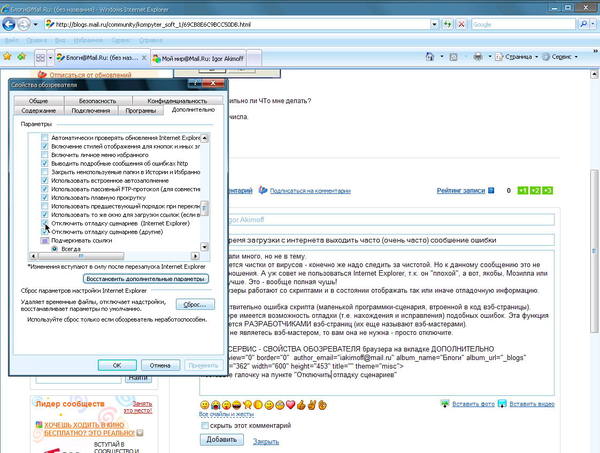Viewport: 600px width, 453px height.
Task: Expand the command bar overflow chevron
Action: [x=595, y=51]
